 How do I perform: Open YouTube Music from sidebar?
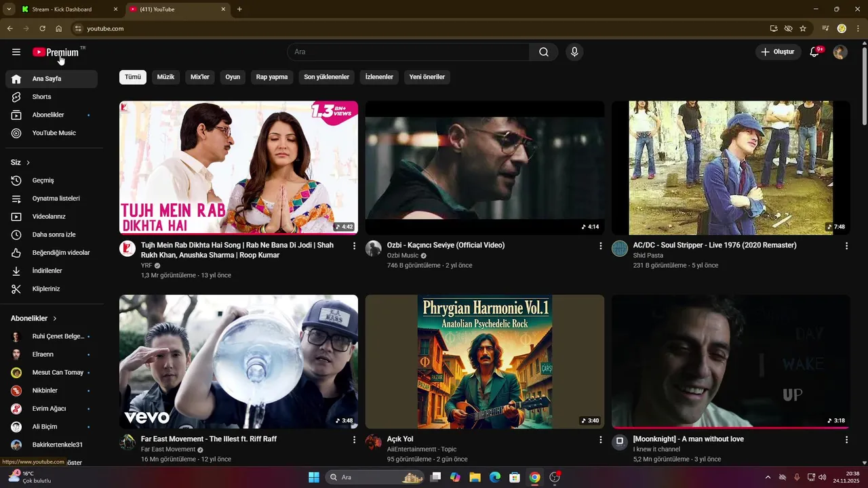point(52,133)
